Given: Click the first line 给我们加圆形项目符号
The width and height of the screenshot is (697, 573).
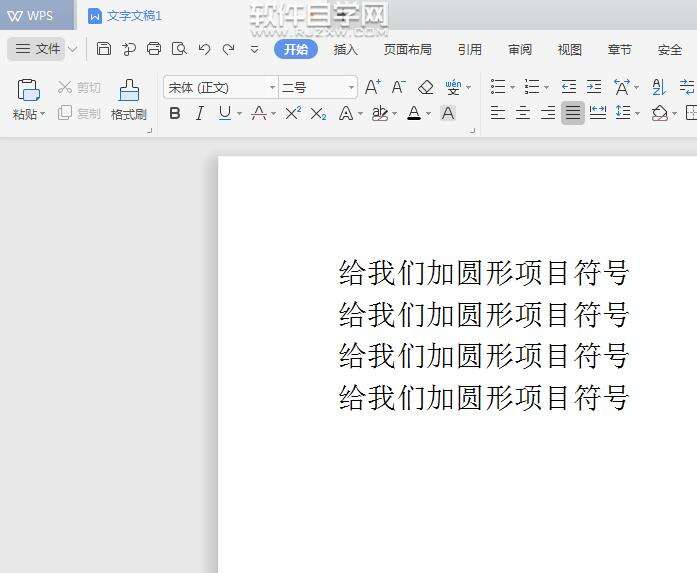Looking at the screenshot, I should (x=483, y=272).
